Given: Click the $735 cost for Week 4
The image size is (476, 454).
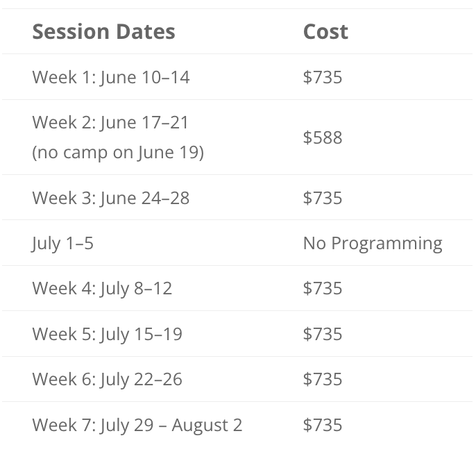Looking at the screenshot, I should (x=323, y=288).
